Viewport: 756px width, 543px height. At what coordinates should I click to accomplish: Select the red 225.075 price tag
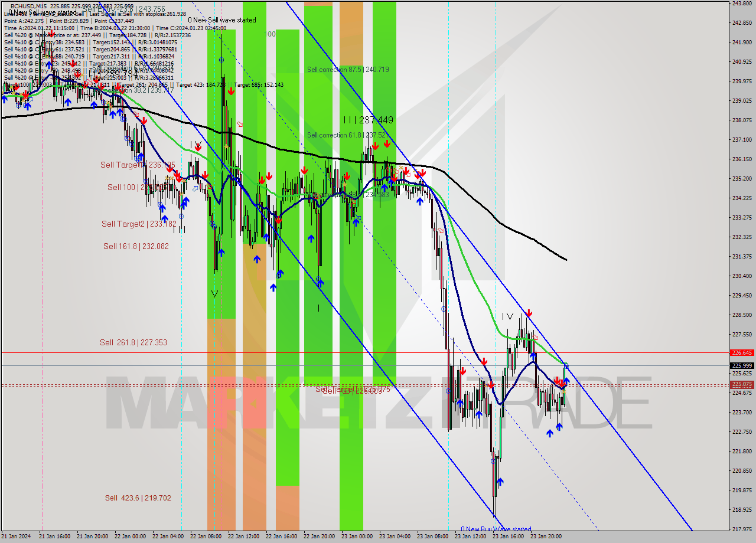tap(742, 384)
